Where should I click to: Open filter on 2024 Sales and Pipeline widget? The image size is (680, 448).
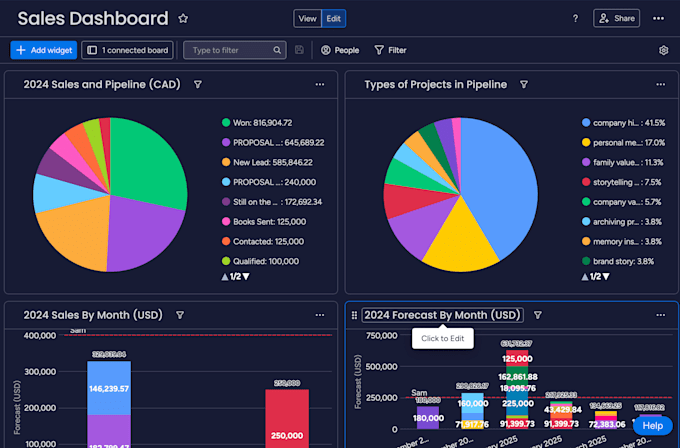pyautogui.click(x=198, y=85)
